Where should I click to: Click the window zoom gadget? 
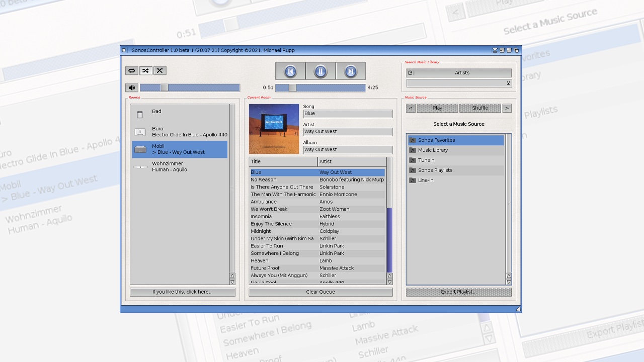point(509,50)
